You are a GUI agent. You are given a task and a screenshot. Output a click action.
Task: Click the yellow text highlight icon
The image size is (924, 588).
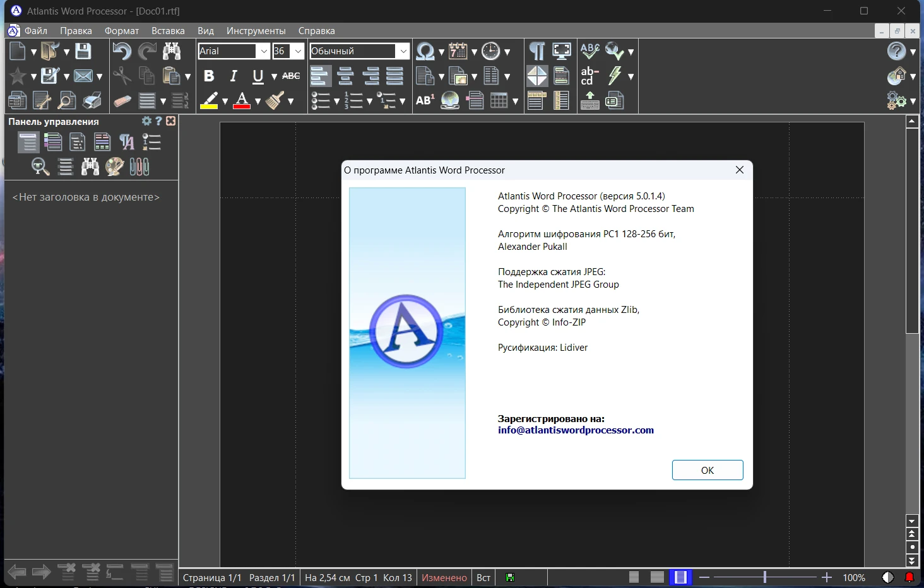[209, 100]
